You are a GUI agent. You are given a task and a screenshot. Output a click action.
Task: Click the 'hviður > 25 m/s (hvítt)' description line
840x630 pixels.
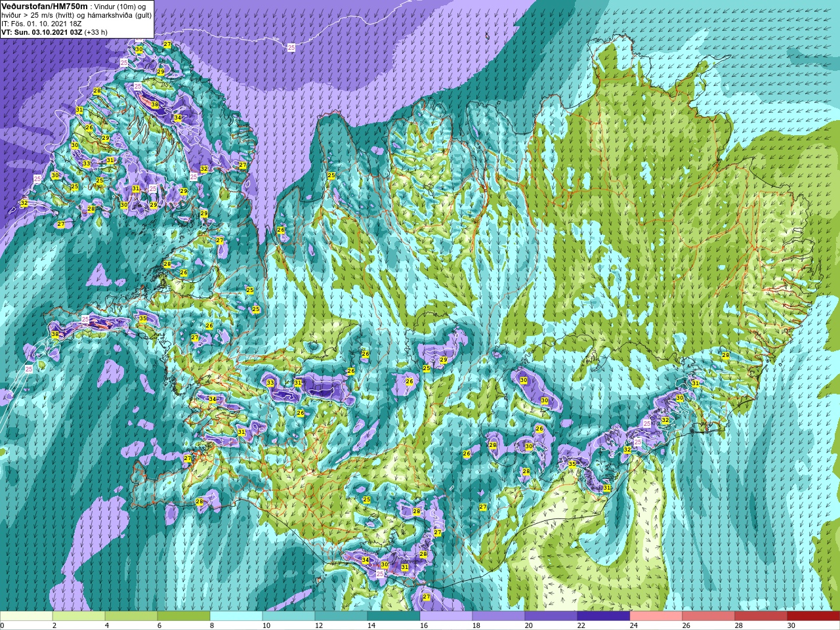(38, 15)
